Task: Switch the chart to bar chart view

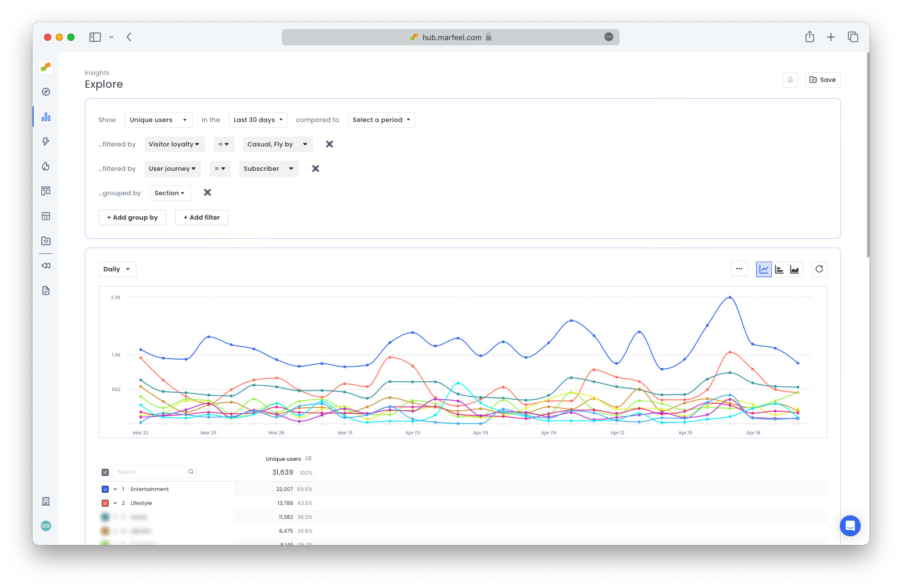Action: click(779, 269)
